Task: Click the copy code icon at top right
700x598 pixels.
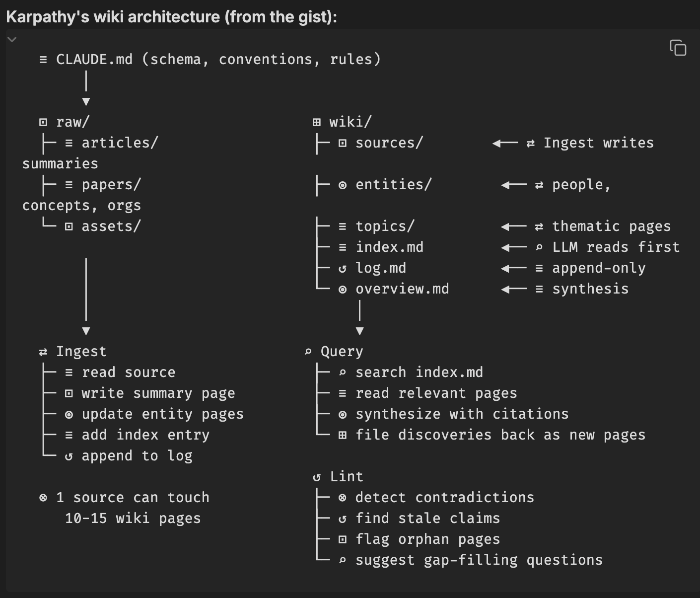Action: (678, 48)
